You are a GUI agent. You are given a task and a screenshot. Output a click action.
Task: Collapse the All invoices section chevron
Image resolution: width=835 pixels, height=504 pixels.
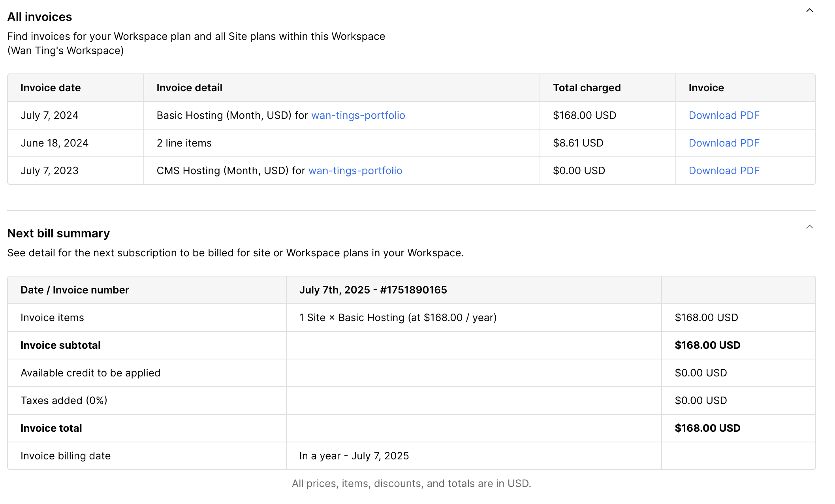pos(809,11)
